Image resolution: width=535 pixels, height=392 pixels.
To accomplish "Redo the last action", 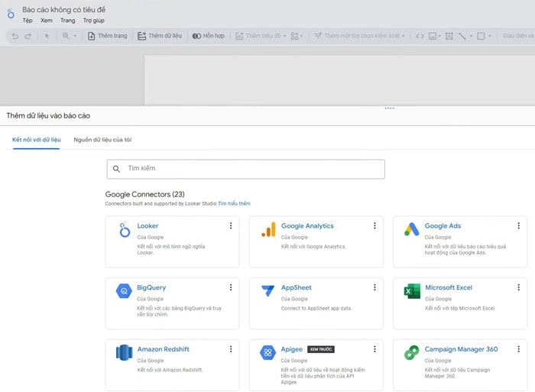I will click(x=28, y=36).
